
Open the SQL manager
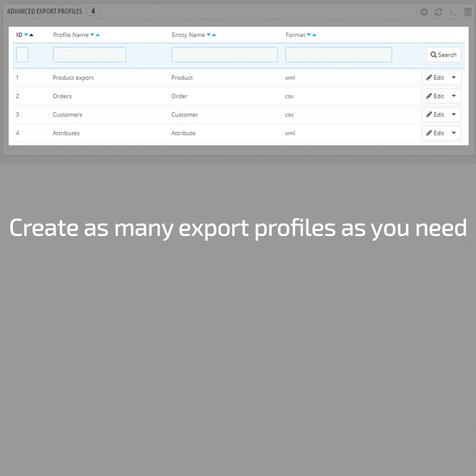pos(468,12)
